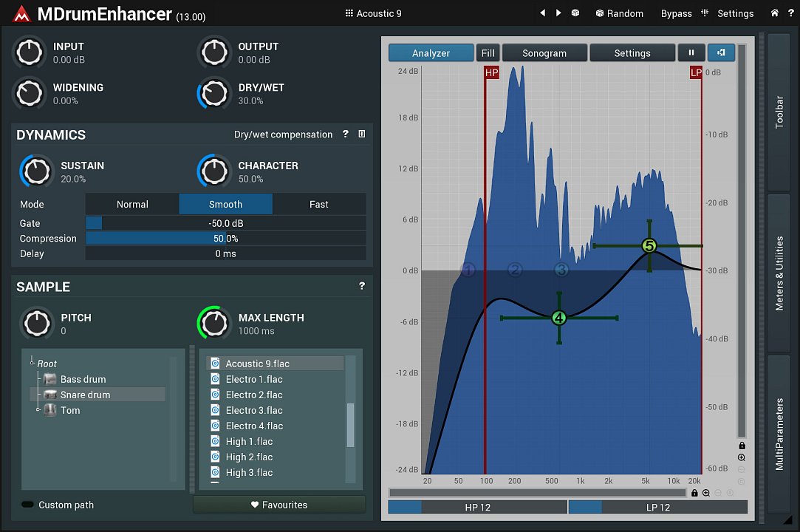The width and height of the screenshot is (800, 532).
Task: Open the Meters & Utilities side tab
Action: pyautogui.click(x=779, y=273)
